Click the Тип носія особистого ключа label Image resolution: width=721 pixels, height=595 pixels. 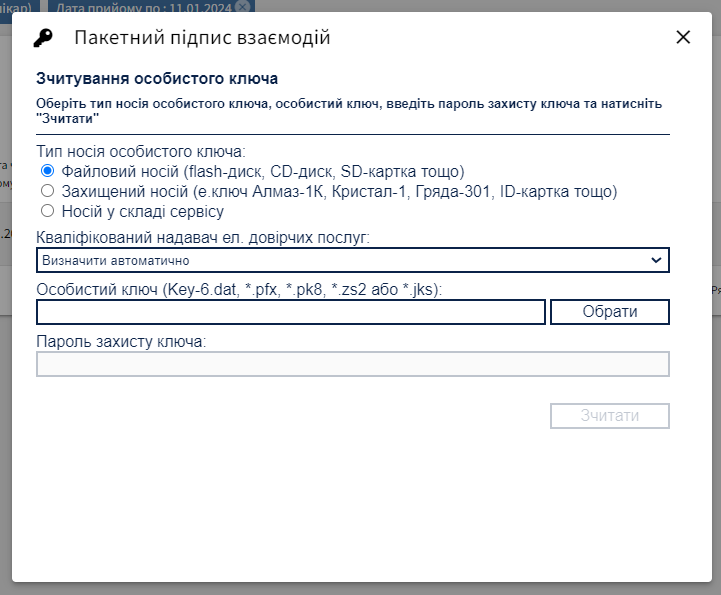coord(140,152)
